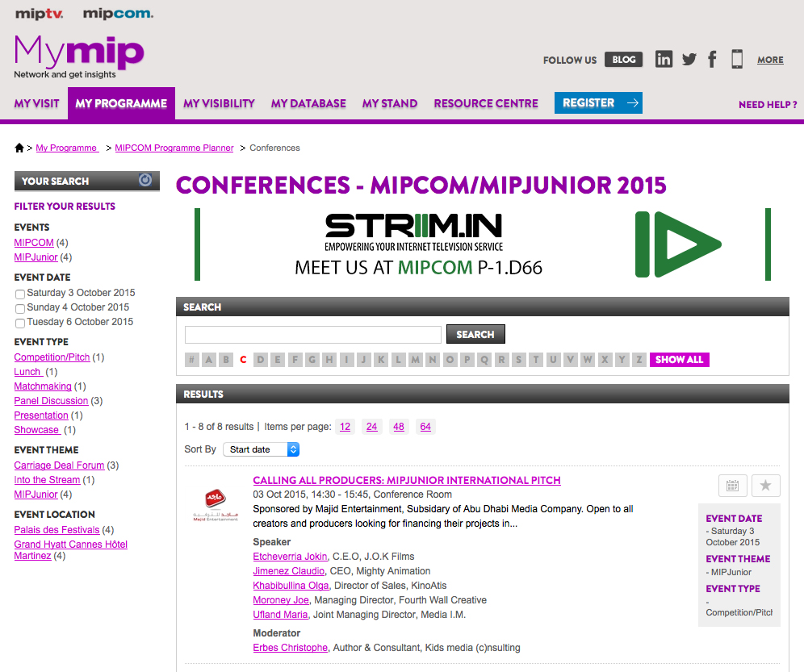Go to My Stand tab
The image size is (804, 672).
coord(390,103)
